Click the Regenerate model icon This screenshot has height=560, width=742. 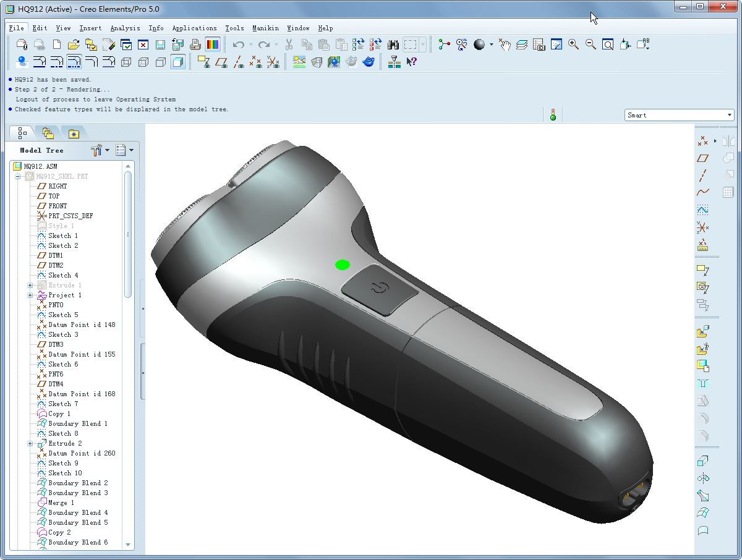click(x=357, y=45)
